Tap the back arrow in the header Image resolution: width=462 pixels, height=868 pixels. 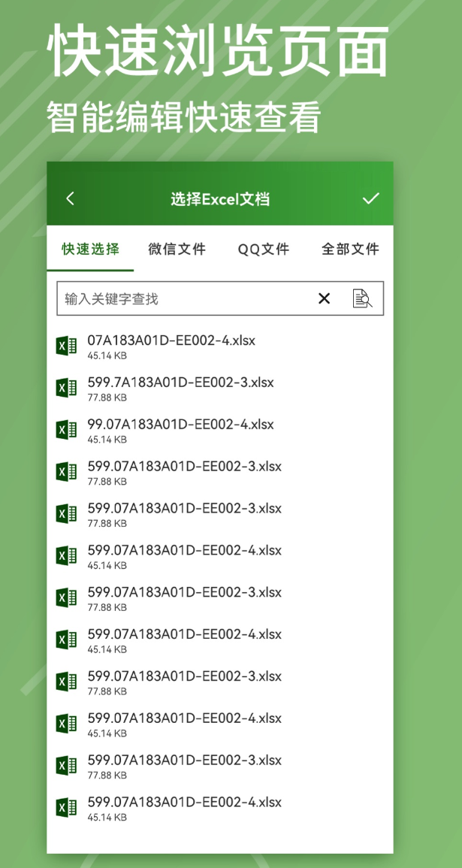pos(70,198)
